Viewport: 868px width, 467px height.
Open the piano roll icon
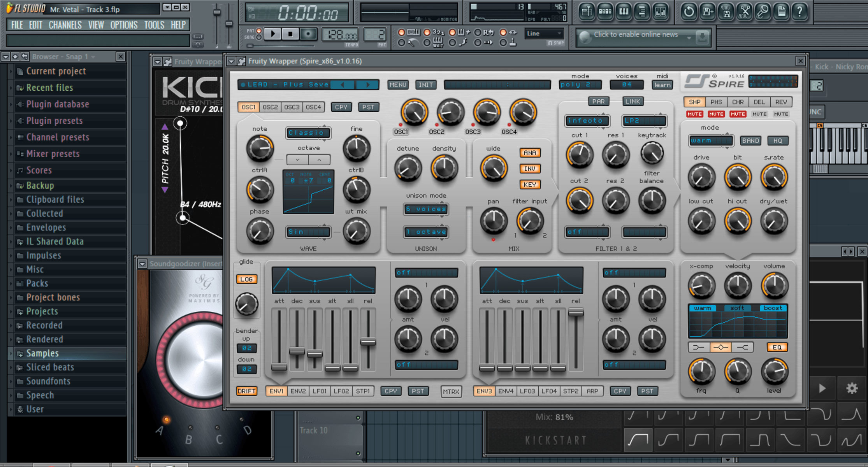(624, 12)
